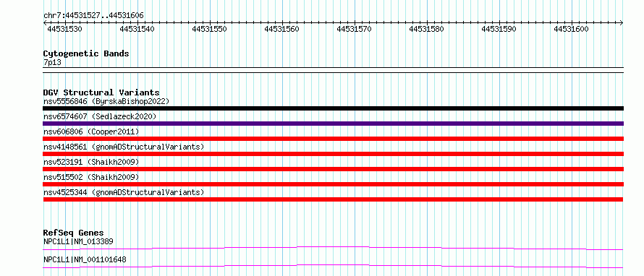Screen dimensions: 644x276
Task: Open the DGV Structural Variants track title
Action: [101, 92]
